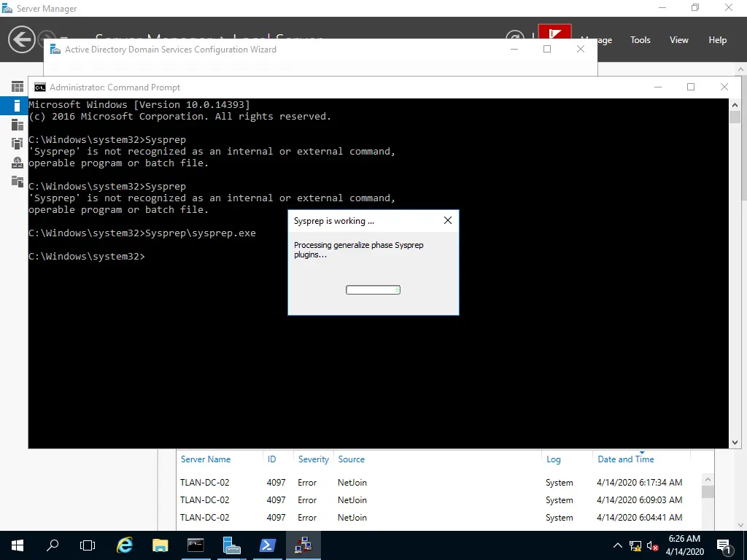Launch PowerShell from the taskbar
Image resolution: width=747 pixels, height=560 pixels.
(x=267, y=545)
